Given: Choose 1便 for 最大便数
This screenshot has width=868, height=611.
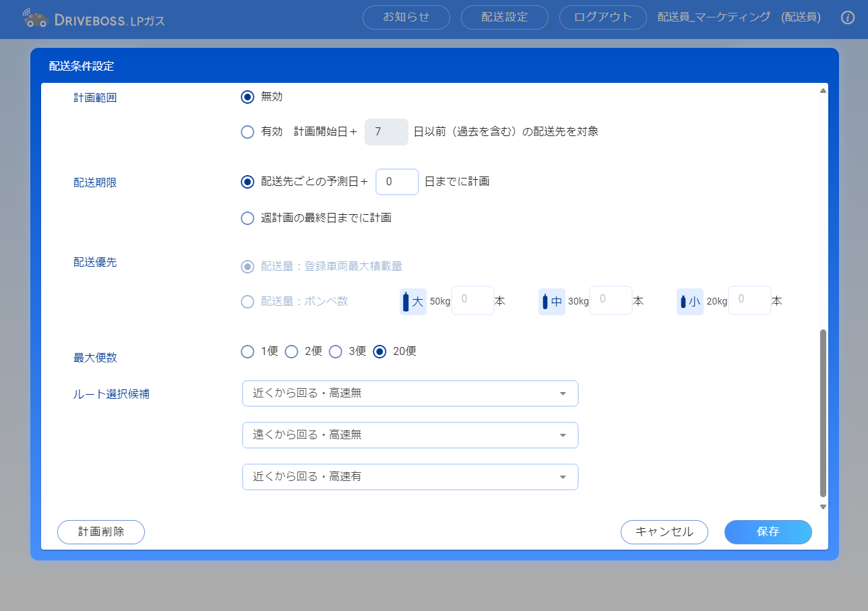Looking at the screenshot, I should [x=247, y=352].
